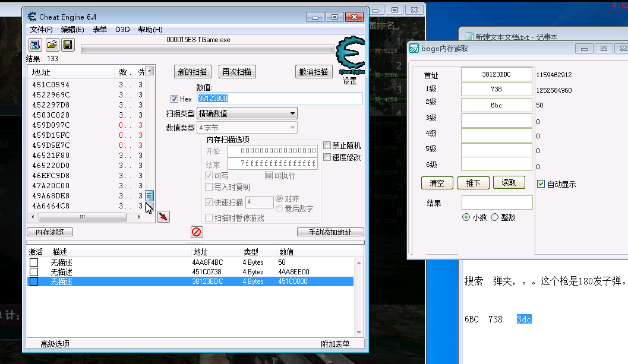Viewport: 628px width, 364px height.
Task: Click the 结果 output field
Action: pos(497,202)
